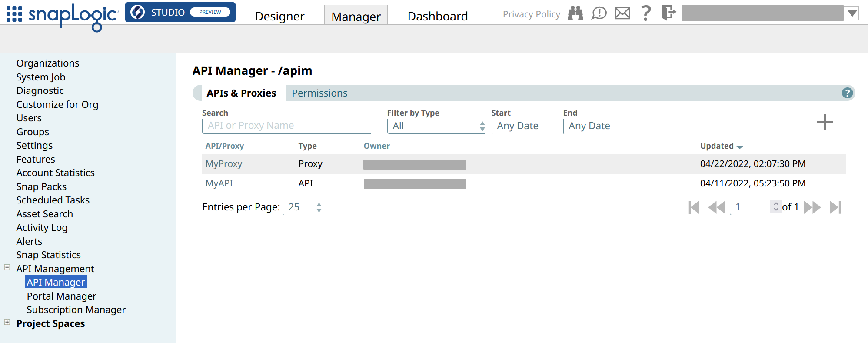Viewport: 868px width, 343px height.
Task: Open Settings in the sidebar
Action: point(34,145)
